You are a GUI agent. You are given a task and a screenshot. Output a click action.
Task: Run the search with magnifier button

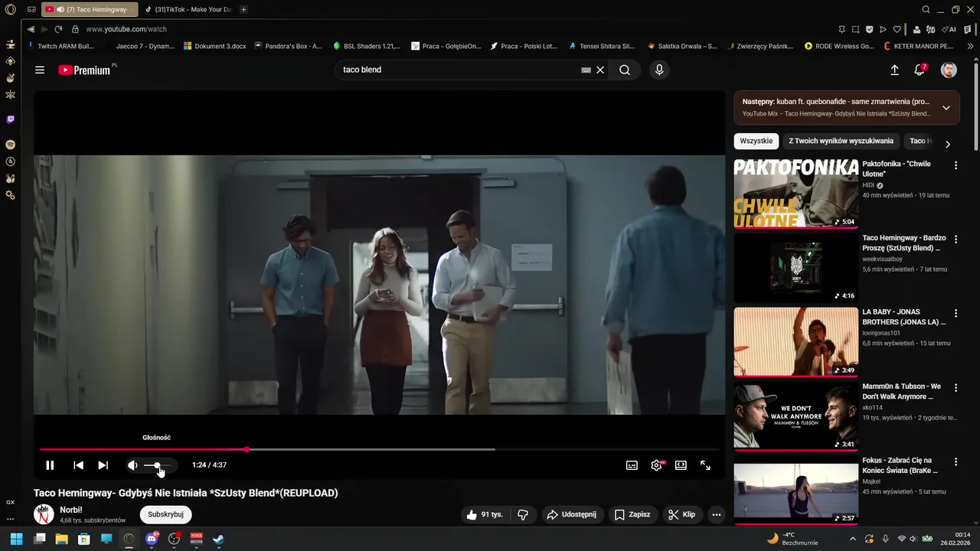coord(625,70)
